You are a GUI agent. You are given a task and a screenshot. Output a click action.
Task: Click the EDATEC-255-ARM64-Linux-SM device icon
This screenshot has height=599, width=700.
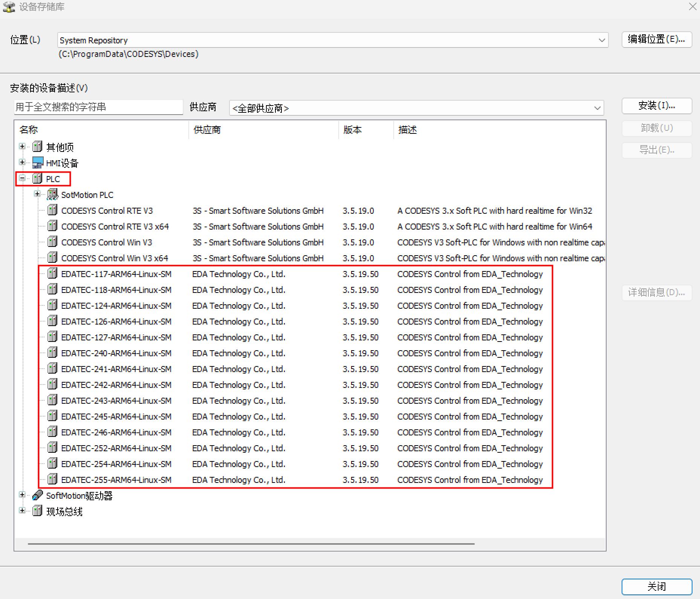[x=52, y=480]
